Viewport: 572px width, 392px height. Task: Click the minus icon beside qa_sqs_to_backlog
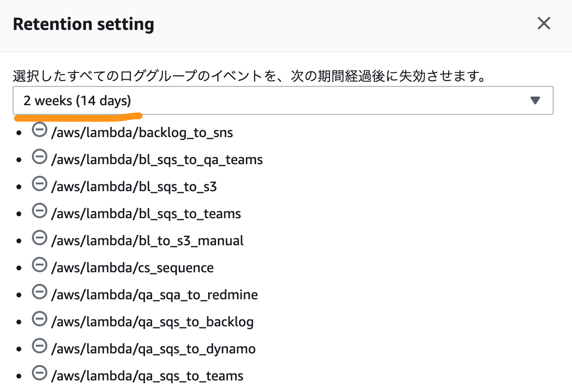point(40,319)
